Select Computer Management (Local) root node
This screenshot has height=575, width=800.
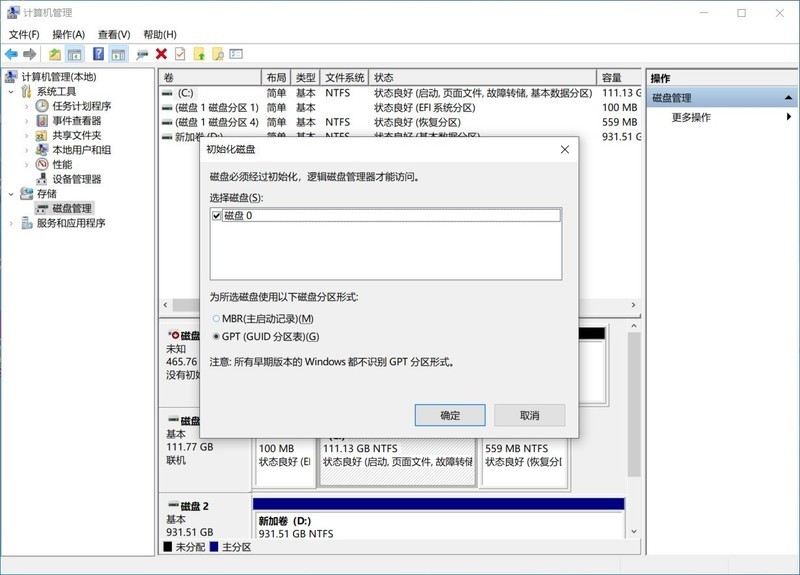click(59, 77)
